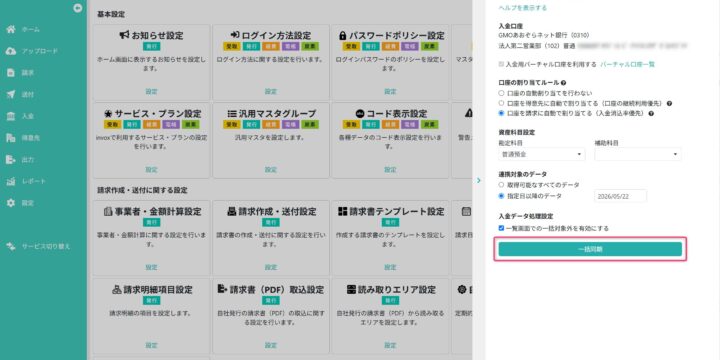Screen dimensions: 720x360
Task: Select 口座の自動割り当てを行わない radio
Action: pos(501,93)
